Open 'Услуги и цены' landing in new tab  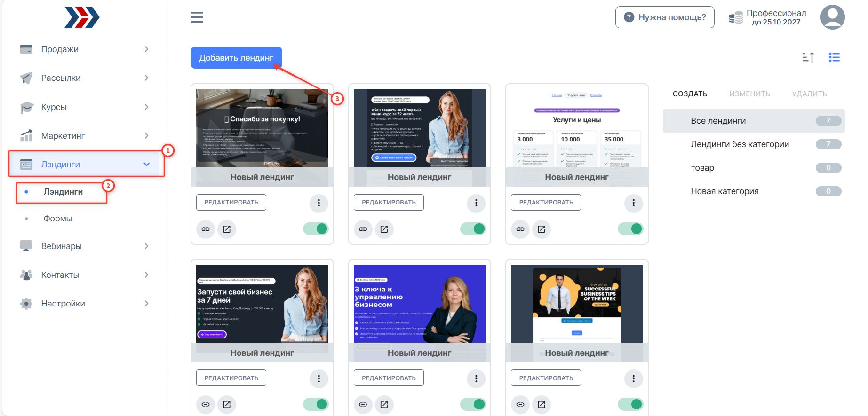click(542, 229)
